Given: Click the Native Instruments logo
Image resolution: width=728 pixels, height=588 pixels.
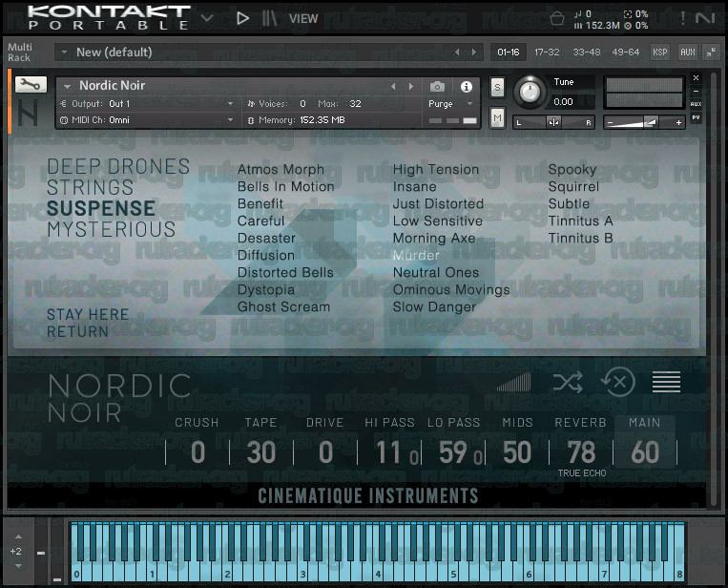Looking at the screenshot, I should [x=706, y=18].
